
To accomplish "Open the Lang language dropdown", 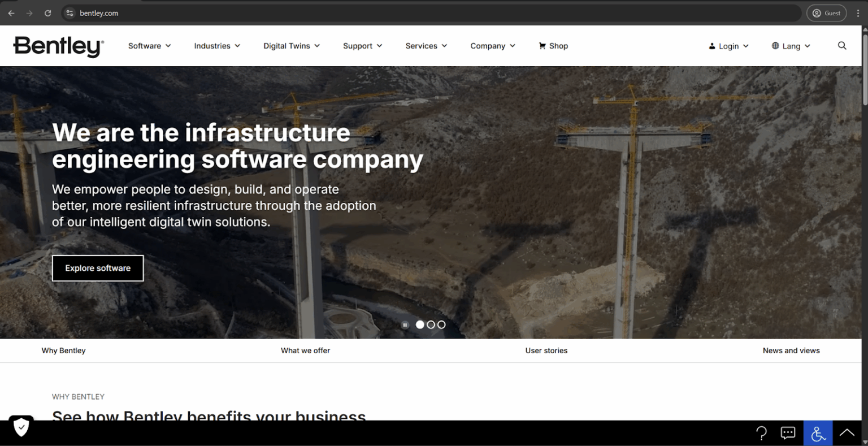I will click(791, 46).
